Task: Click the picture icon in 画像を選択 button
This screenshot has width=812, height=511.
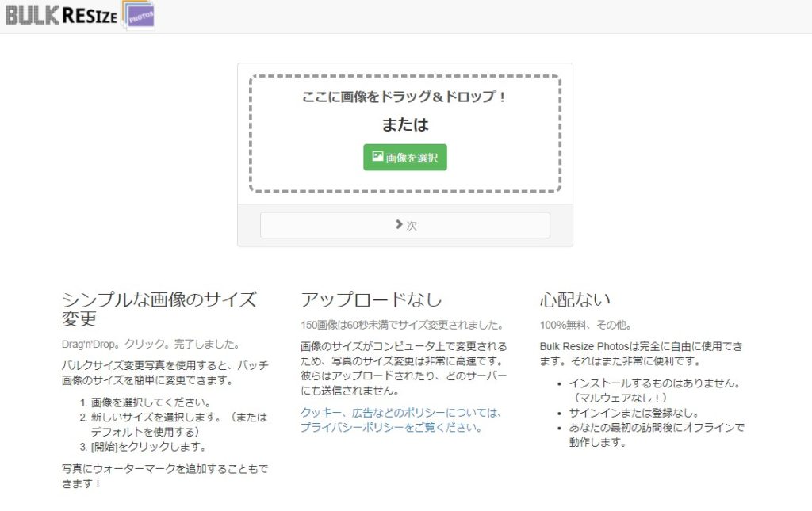Action: click(x=378, y=156)
